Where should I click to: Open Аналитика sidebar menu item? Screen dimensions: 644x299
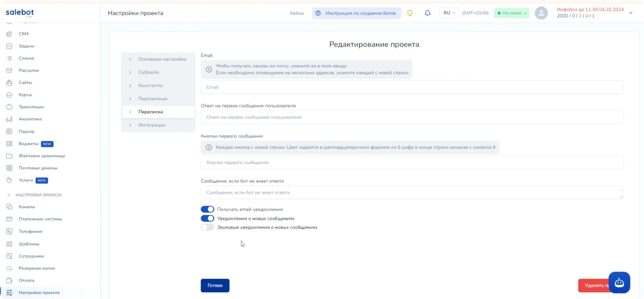tap(30, 119)
